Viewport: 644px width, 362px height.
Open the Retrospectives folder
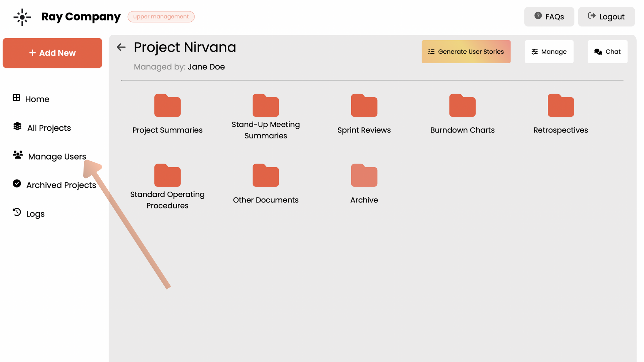click(560, 106)
